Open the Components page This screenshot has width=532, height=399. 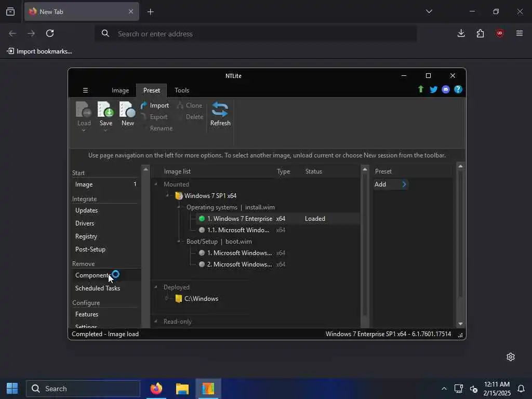105,275
